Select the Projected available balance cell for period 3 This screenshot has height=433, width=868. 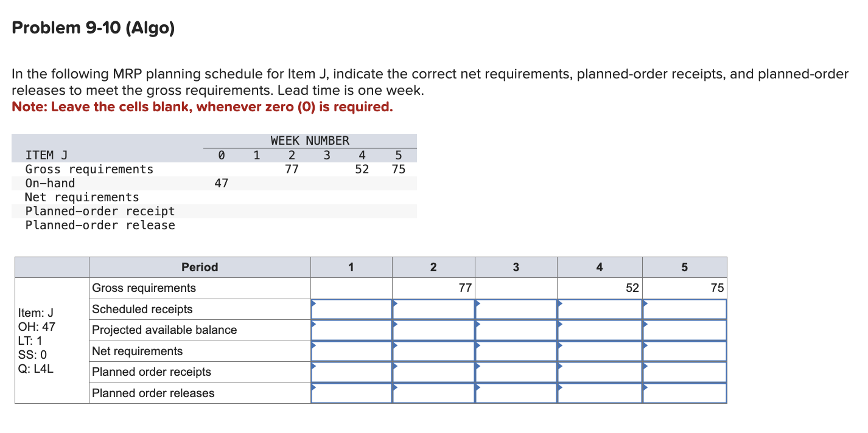[x=516, y=330]
